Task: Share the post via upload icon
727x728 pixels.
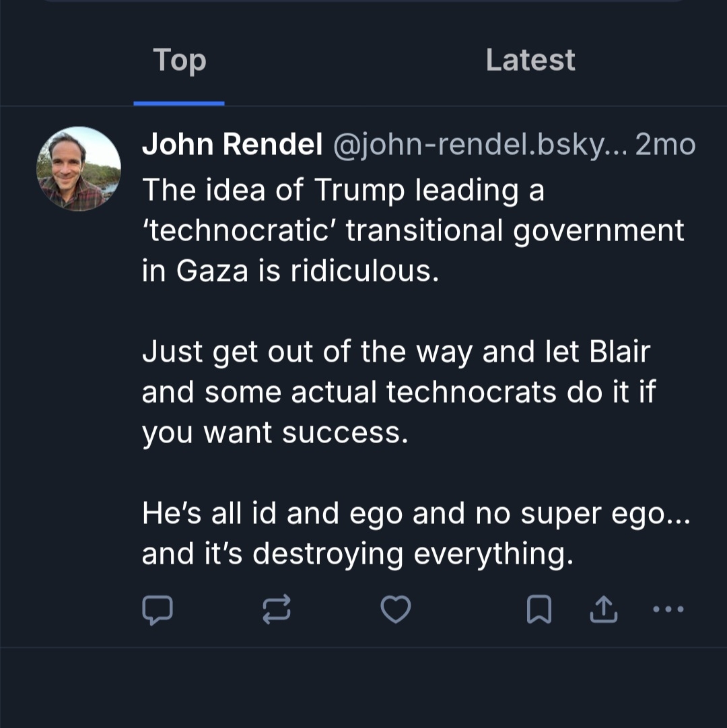Action: coord(603,610)
